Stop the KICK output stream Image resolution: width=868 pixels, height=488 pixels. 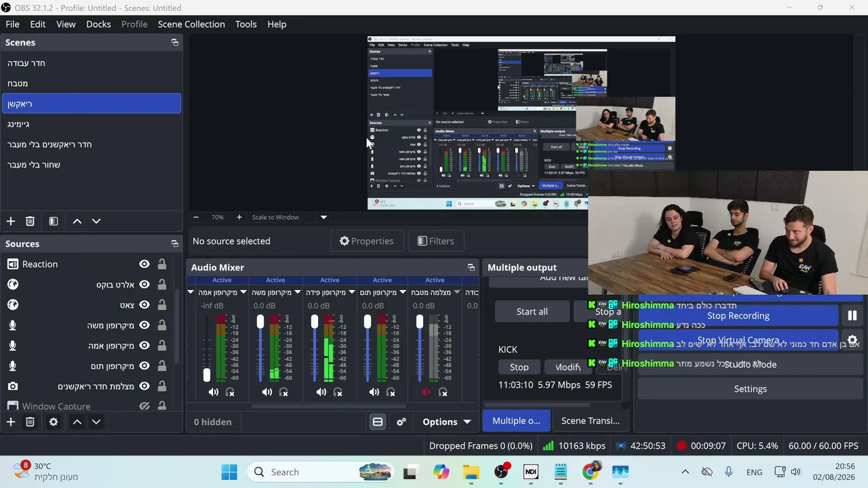[519, 367]
